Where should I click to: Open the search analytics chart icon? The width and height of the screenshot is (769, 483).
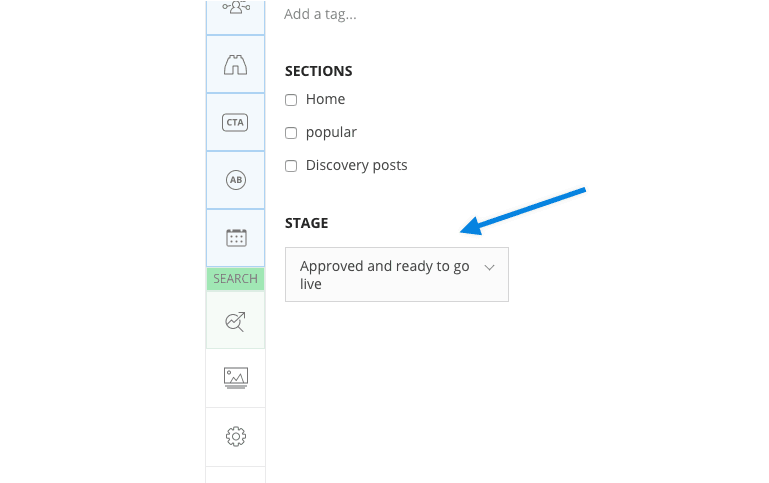pyautogui.click(x=236, y=321)
